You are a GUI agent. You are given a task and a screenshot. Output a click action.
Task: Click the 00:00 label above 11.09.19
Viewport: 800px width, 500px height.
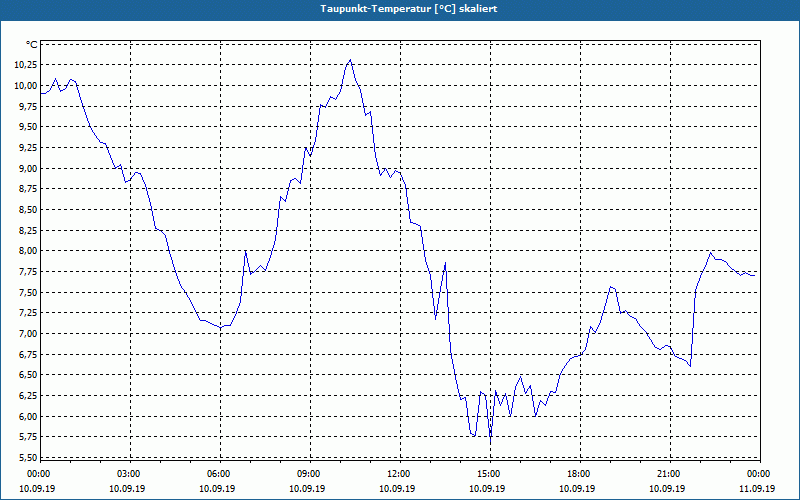[x=759, y=474]
